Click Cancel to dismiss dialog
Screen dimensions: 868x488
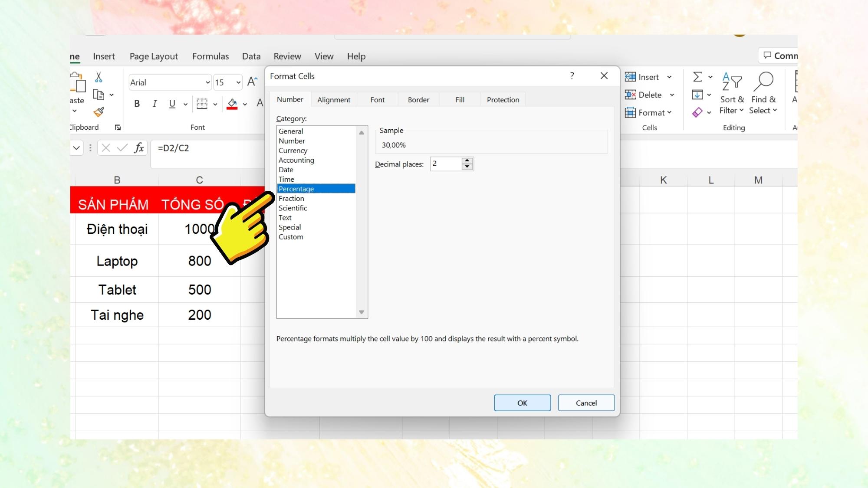pyautogui.click(x=585, y=402)
